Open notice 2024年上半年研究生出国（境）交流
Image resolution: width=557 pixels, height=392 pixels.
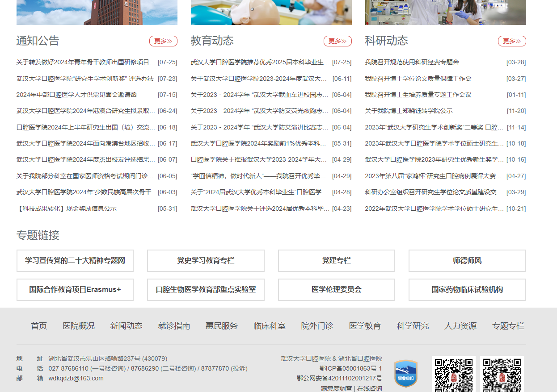86,127
